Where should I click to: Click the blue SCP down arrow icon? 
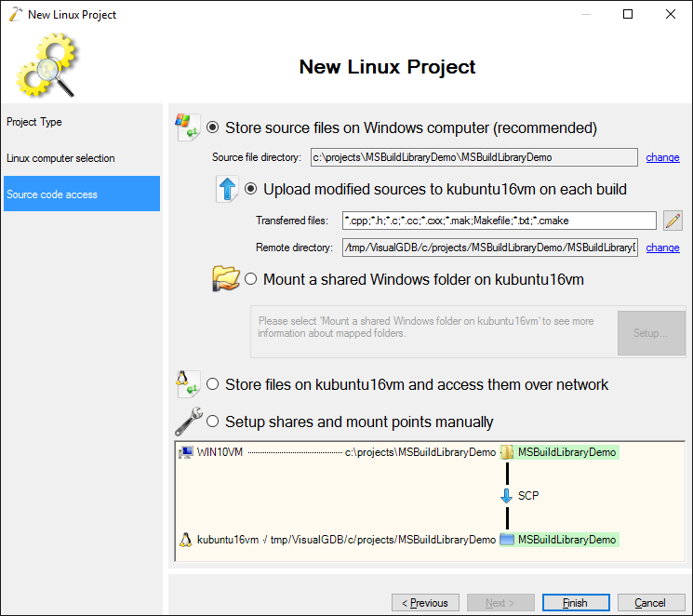pos(506,496)
